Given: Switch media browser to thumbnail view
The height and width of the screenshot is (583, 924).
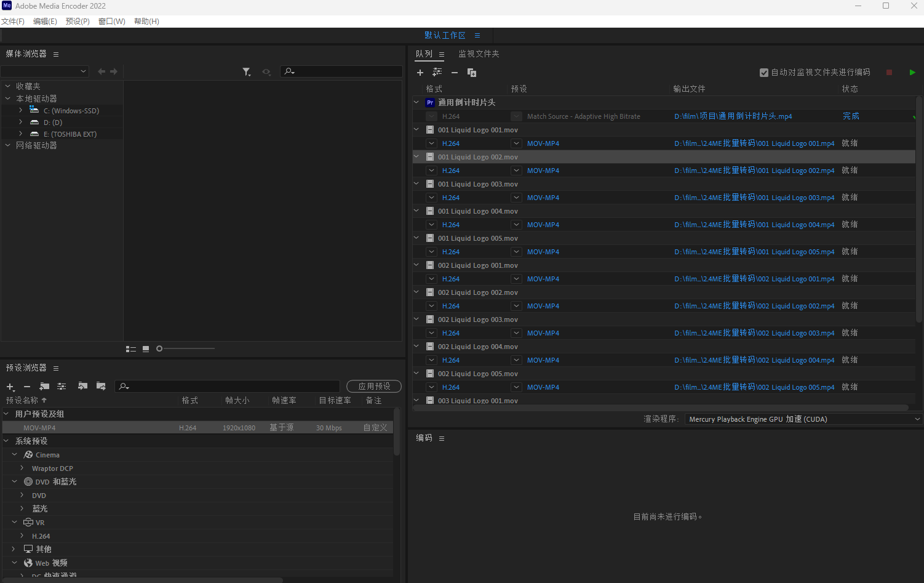Looking at the screenshot, I should [x=146, y=348].
